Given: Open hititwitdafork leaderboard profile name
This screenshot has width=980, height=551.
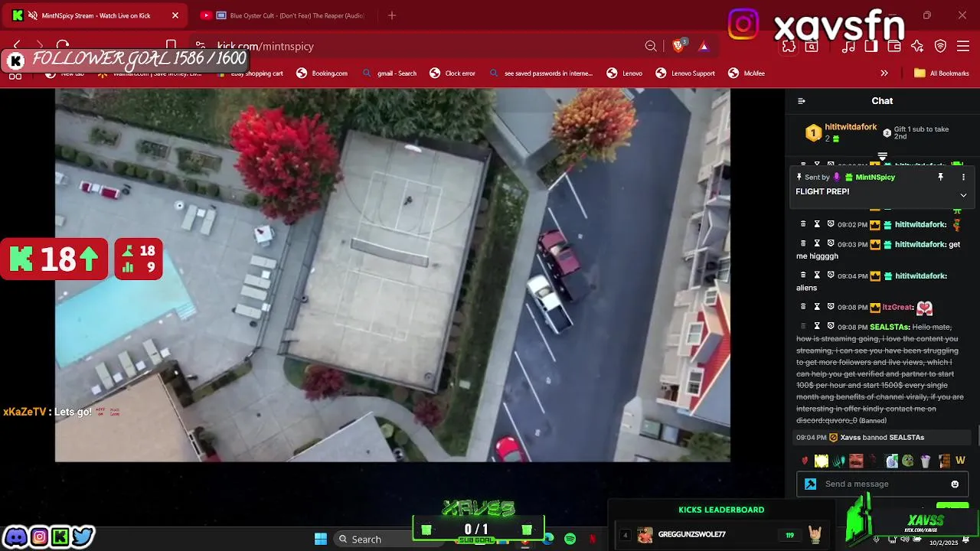Looking at the screenshot, I should 851,127.
